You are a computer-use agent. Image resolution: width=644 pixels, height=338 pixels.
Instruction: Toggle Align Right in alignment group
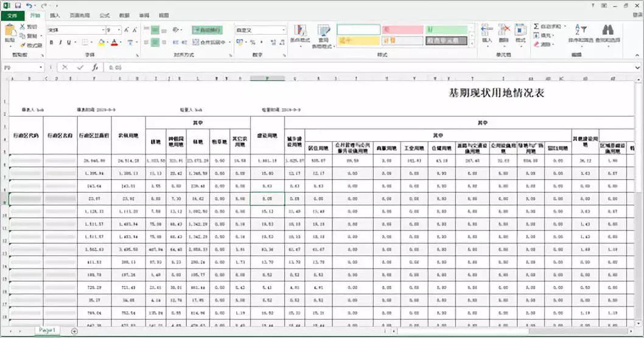pos(164,43)
